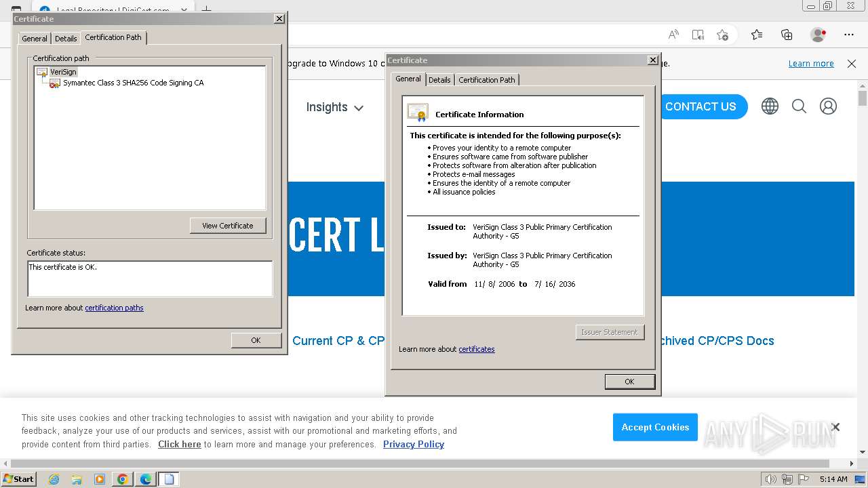Screen dimensions: 868x488
Task: Click OK in left Certificate window
Action: click(x=256, y=340)
